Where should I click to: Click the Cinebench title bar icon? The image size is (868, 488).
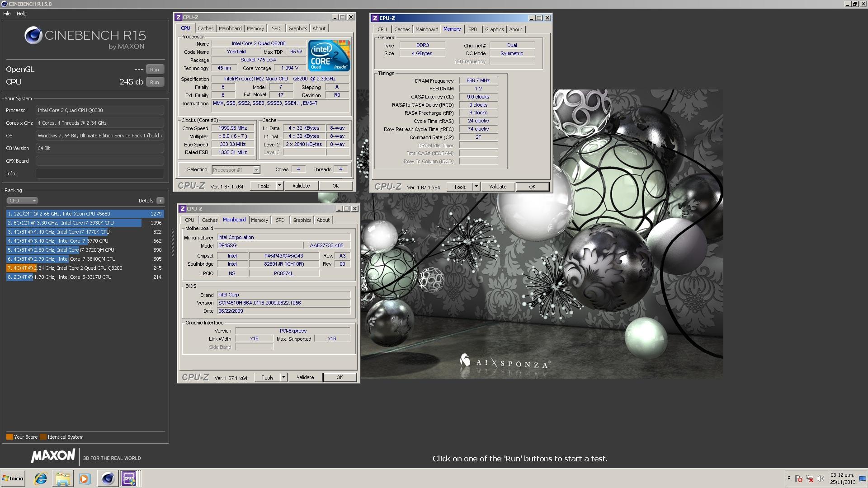[4, 4]
